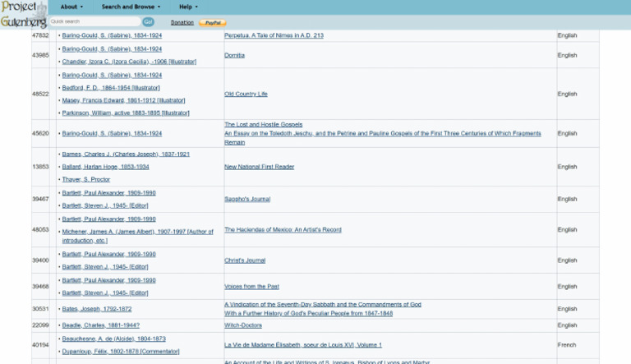This screenshot has height=364, width=631.
Task: Open 'New National First Reader' link
Action: tap(259, 167)
